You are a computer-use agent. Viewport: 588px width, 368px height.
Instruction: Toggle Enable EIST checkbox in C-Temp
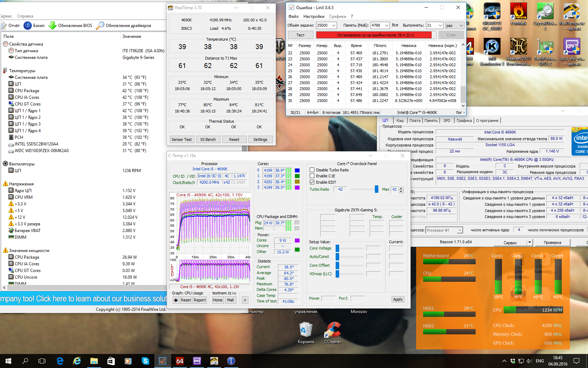pos(312,182)
